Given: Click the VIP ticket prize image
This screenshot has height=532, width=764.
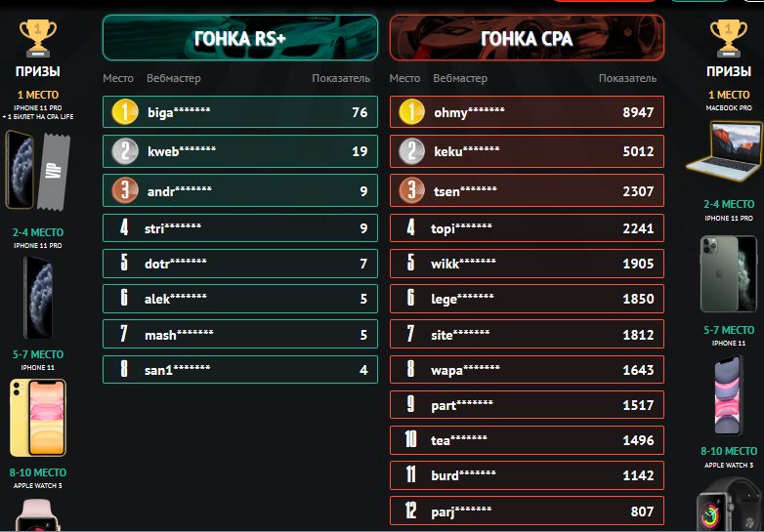Looking at the screenshot, I should click(54, 172).
